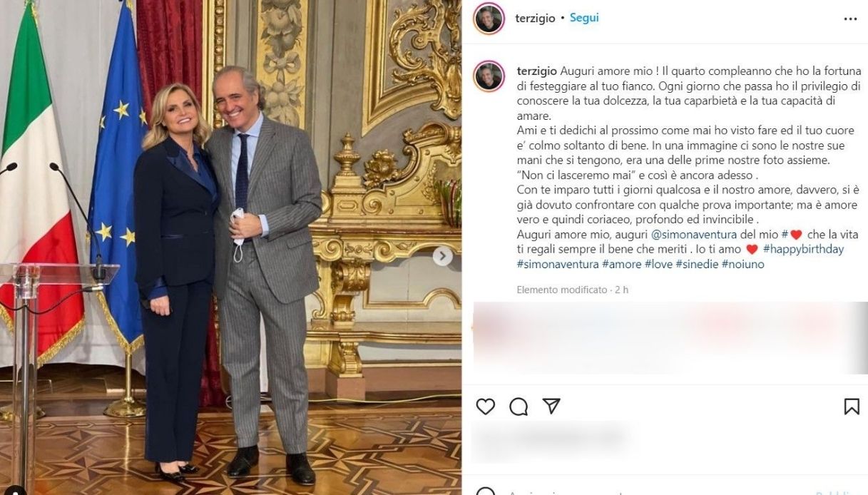Image resolution: width=868 pixels, height=495 pixels.
Task: Click the emoji icon in comment box
Action: pyautogui.click(x=485, y=492)
